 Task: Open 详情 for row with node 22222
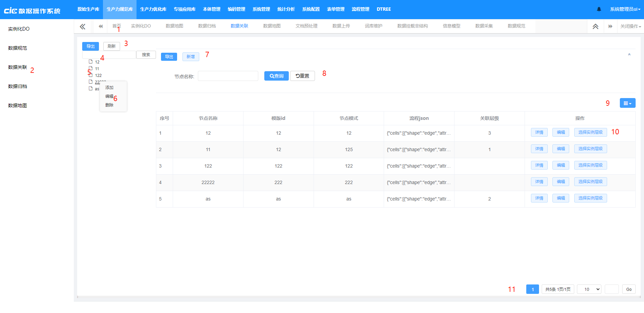click(539, 182)
